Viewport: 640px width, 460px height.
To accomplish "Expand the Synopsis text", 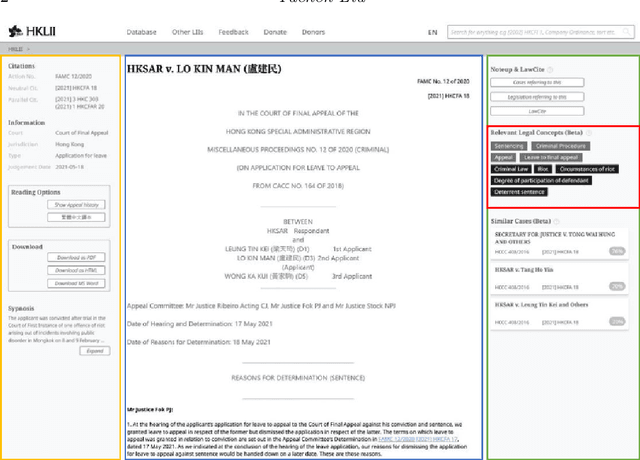I will point(96,351).
